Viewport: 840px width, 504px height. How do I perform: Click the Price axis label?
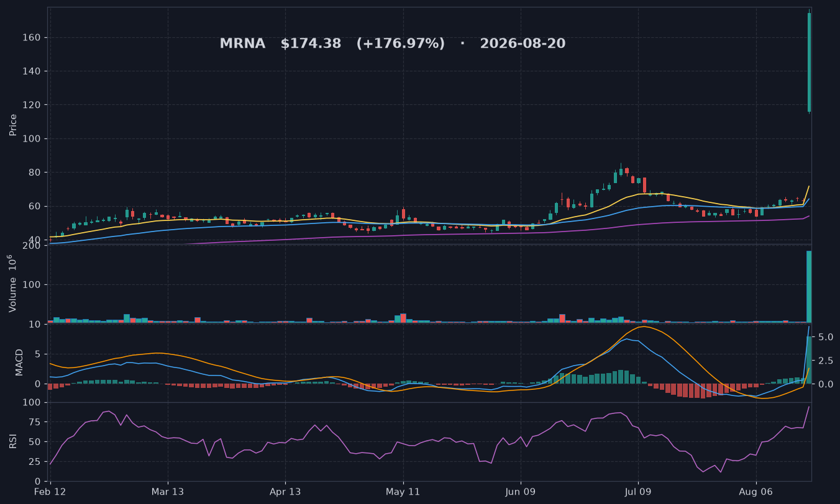pyautogui.click(x=13, y=125)
